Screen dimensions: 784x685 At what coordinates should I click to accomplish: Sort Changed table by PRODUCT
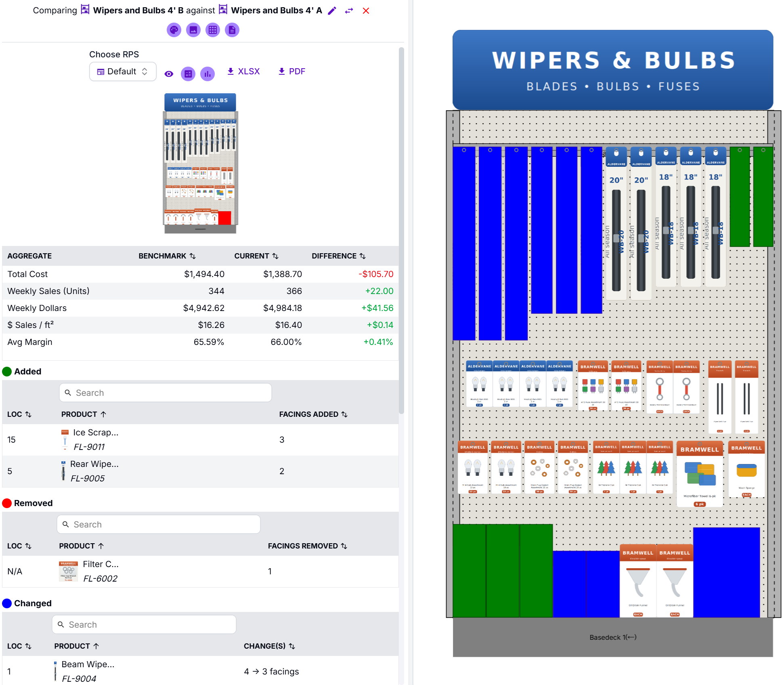pyautogui.click(x=77, y=646)
